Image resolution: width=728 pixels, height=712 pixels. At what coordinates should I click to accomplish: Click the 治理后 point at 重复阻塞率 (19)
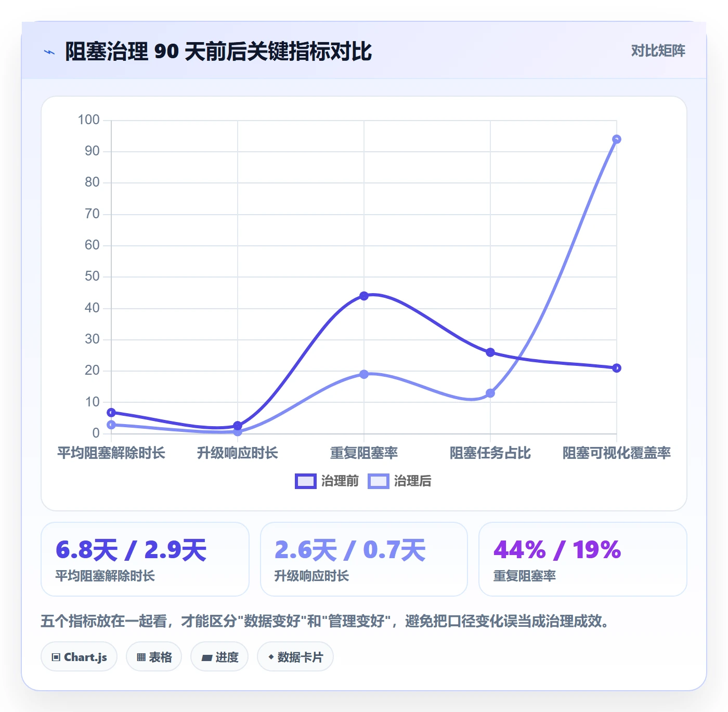[x=364, y=374]
